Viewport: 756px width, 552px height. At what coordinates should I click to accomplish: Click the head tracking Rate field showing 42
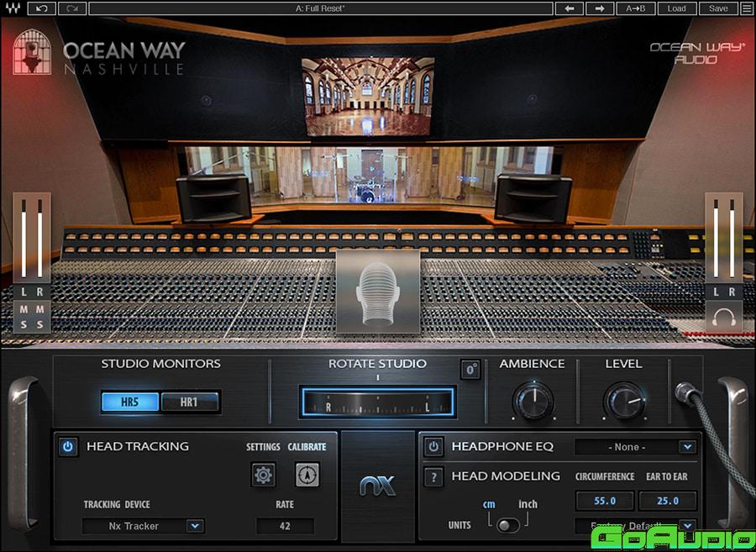(285, 526)
